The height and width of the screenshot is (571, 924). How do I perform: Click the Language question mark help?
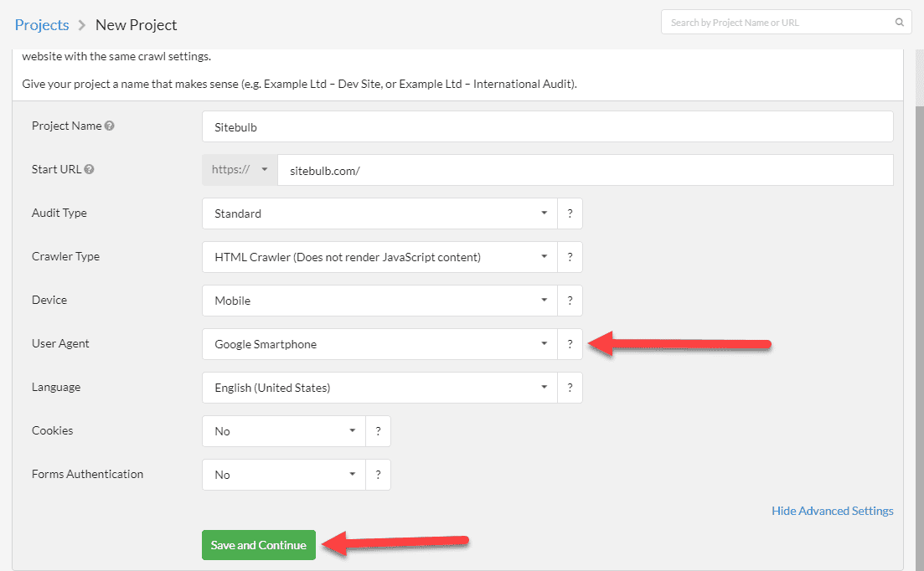click(570, 388)
